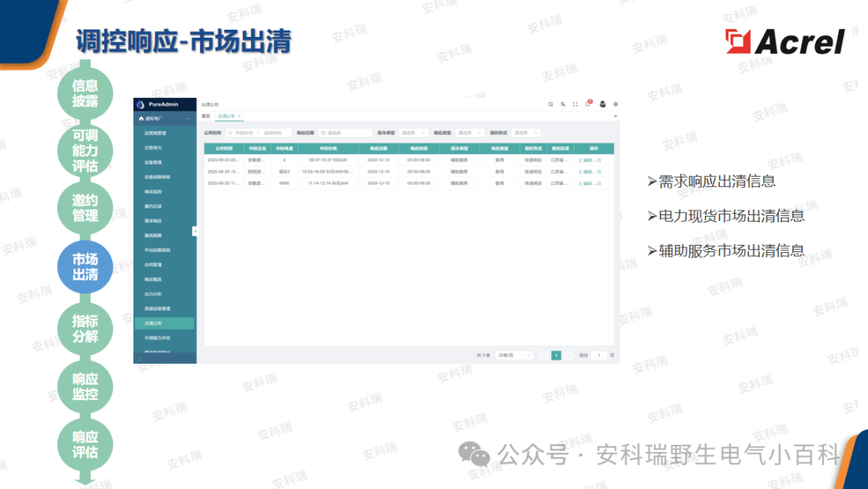This screenshot has width=868, height=489.
Task: Click the 6666 中标电量 cell
Action: coord(285,183)
